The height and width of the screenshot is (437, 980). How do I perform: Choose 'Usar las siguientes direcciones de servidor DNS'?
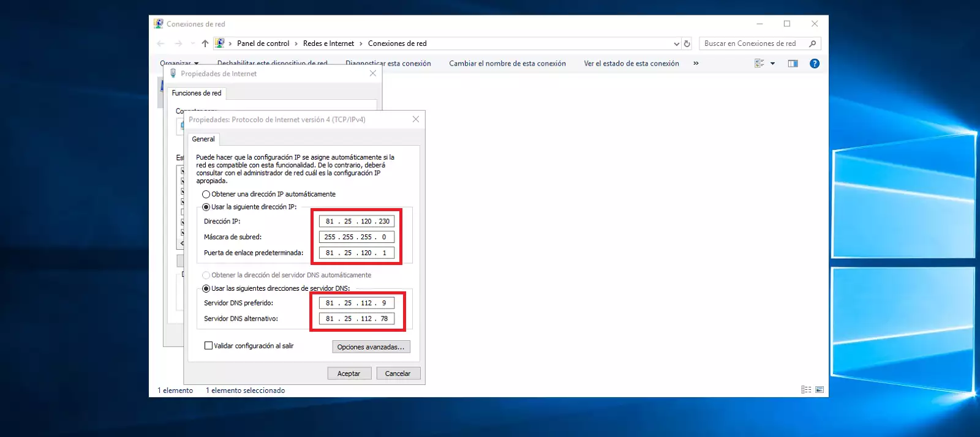point(206,288)
